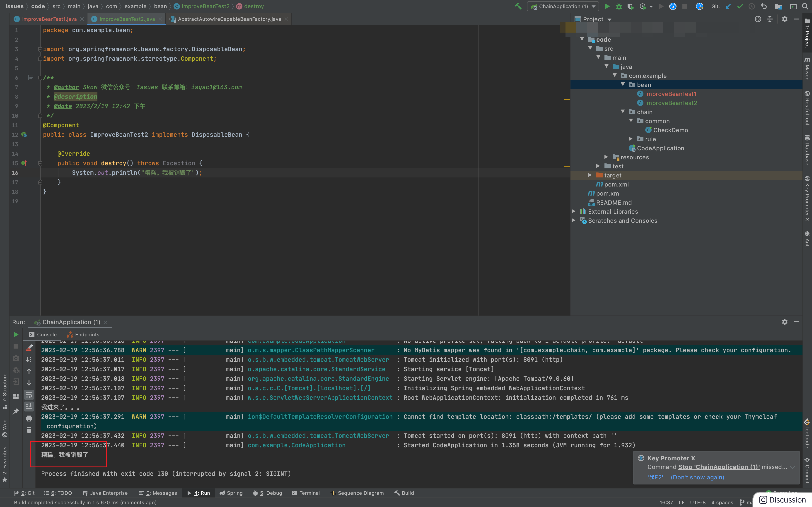
Task: Switch to ImproveBeanTest1.java editor tab
Action: [49, 19]
